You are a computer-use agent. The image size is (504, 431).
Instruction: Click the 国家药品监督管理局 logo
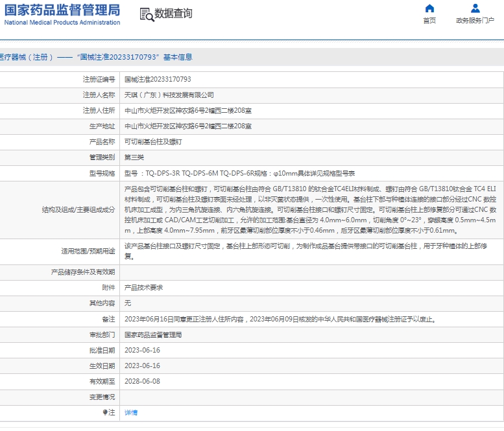click(x=62, y=10)
